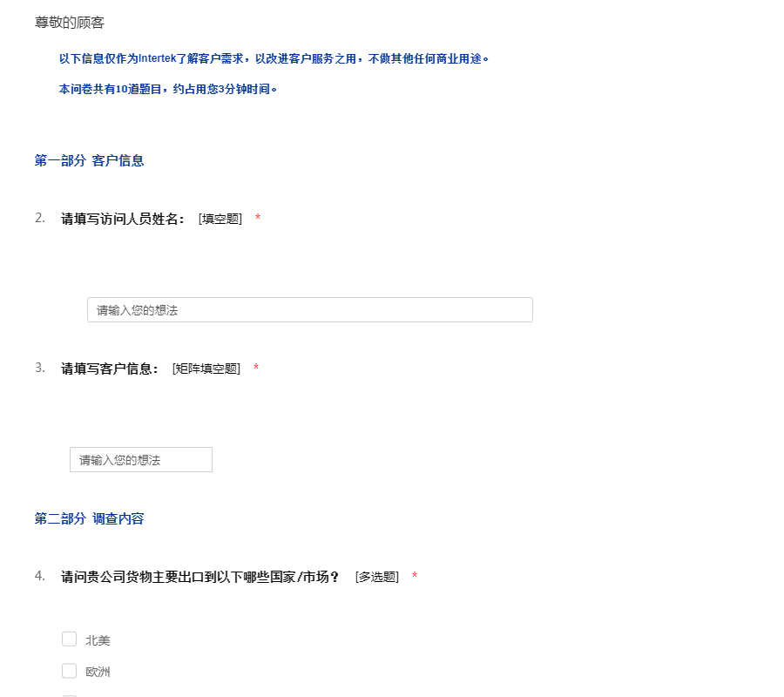Screen dimensions: 784x697
Task: Click question 4 title about export markets
Action: tap(199, 577)
